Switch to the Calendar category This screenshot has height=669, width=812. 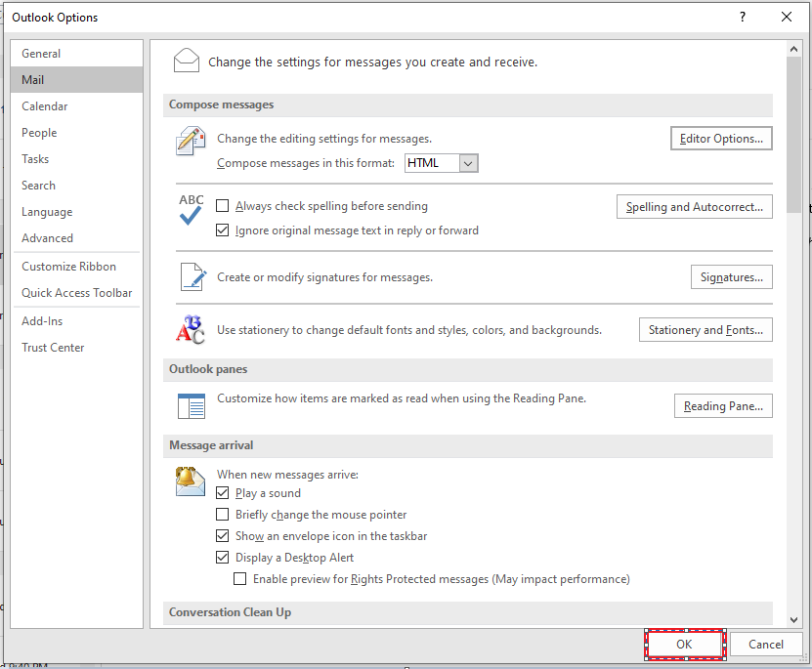tap(47, 105)
